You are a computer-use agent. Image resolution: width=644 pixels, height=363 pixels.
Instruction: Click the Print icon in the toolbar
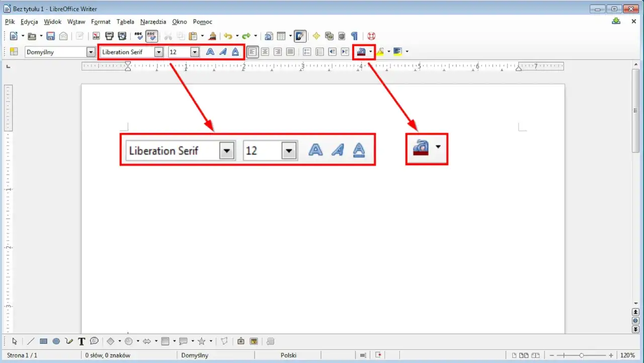tap(109, 36)
